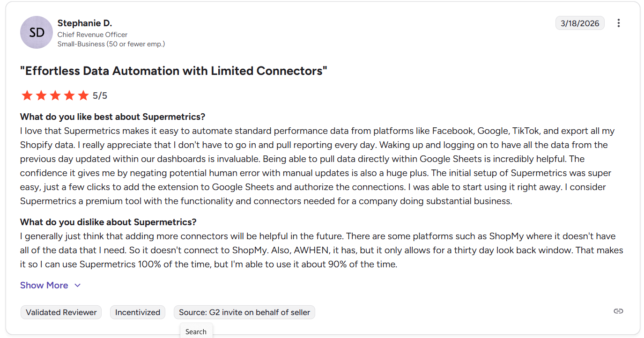Screen dimensions: 644x338
Task: Click the Effortless Data Automation review title
Action: [x=173, y=71]
